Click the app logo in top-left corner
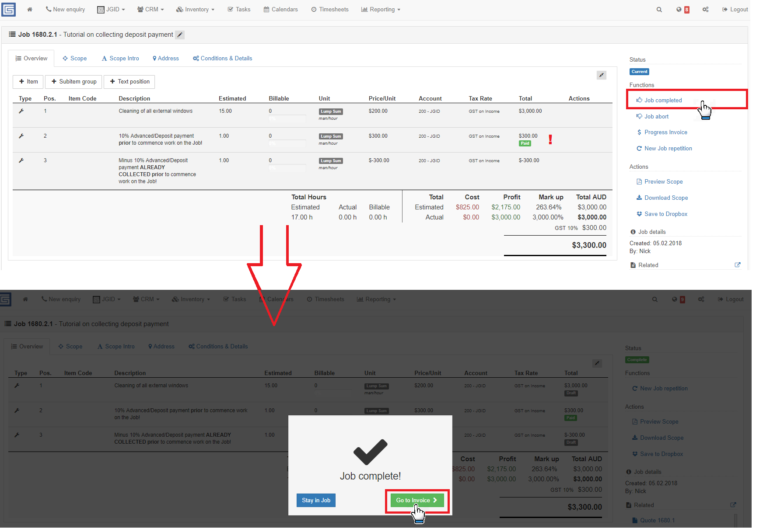The width and height of the screenshot is (763, 532). tap(8, 9)
